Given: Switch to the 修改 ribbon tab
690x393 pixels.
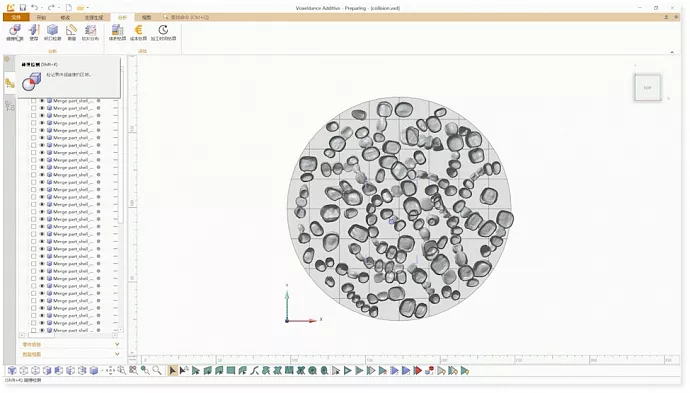Looking at the screenshot, I should coord(65,17).
